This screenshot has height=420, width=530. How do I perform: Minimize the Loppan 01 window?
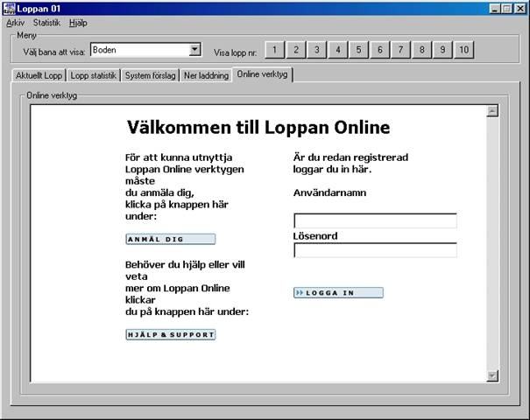[494, 9]
